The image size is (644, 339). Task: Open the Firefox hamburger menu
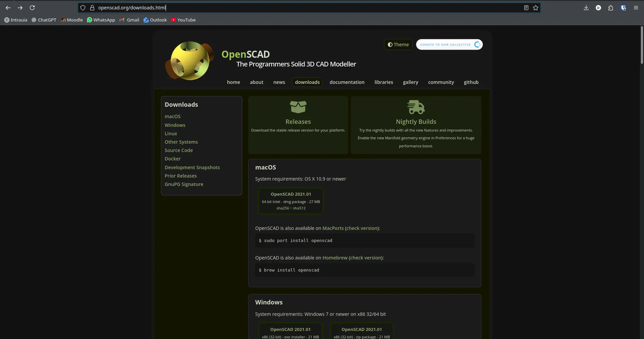coord(636,8)
